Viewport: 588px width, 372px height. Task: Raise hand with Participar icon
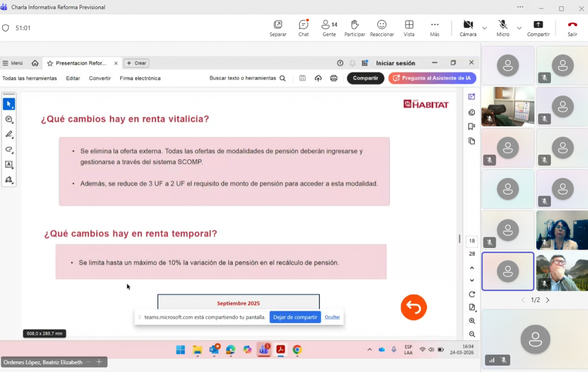(354, 28)
